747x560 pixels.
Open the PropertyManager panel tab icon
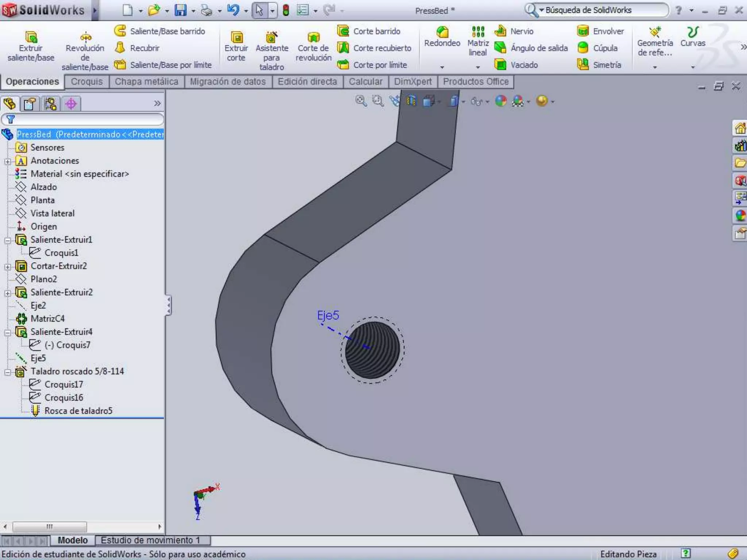[x=30, y=104]
